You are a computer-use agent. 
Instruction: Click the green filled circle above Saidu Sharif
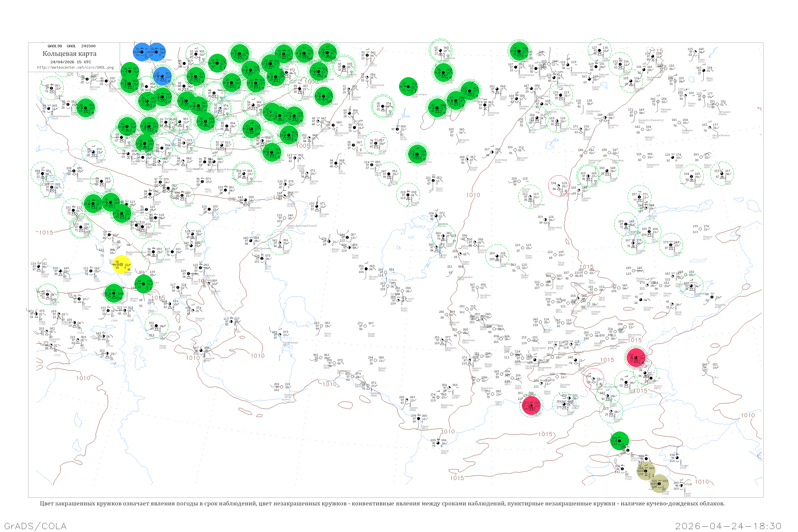pos(620,441)
